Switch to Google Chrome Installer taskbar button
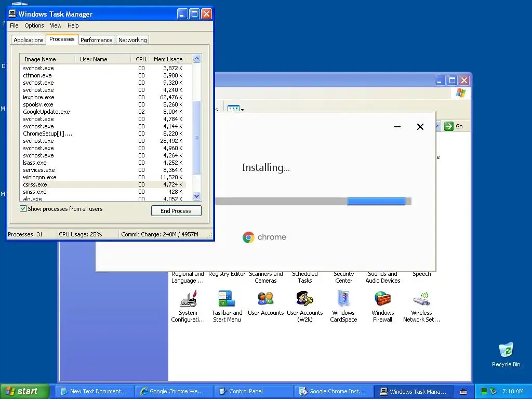The image size is (532, 399). tap(333, 391)
